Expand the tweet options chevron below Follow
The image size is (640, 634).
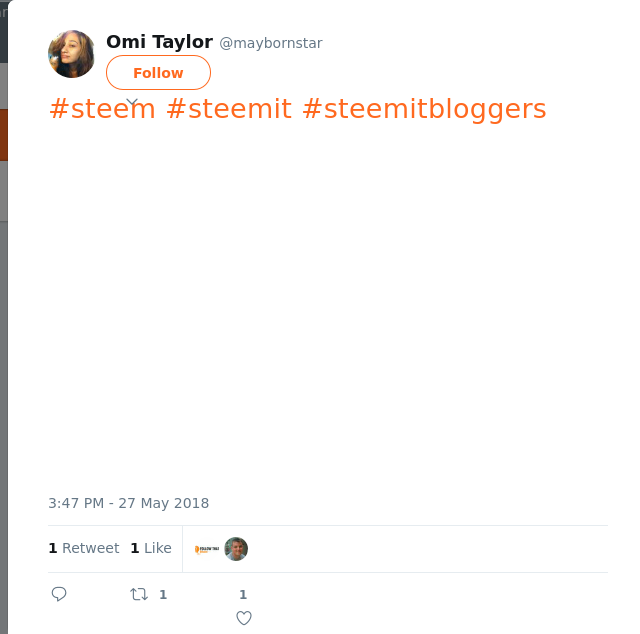132,101
